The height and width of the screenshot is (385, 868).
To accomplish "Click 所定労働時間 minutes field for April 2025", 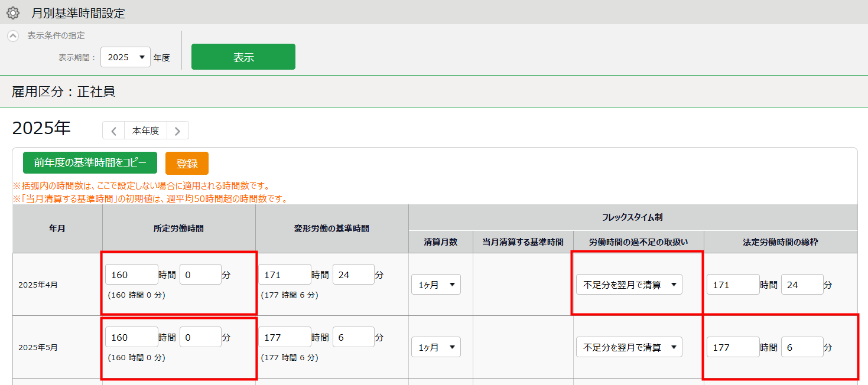I will point(200,275).
